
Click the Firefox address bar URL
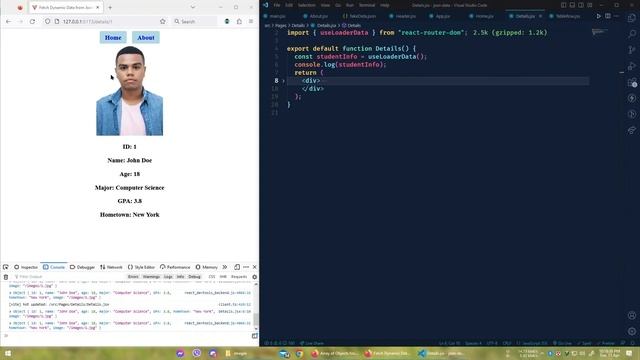tap(87, 21)
